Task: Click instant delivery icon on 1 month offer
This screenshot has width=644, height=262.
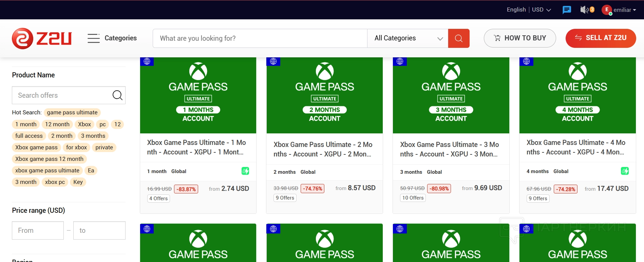Action: click(x=245, y=171)
